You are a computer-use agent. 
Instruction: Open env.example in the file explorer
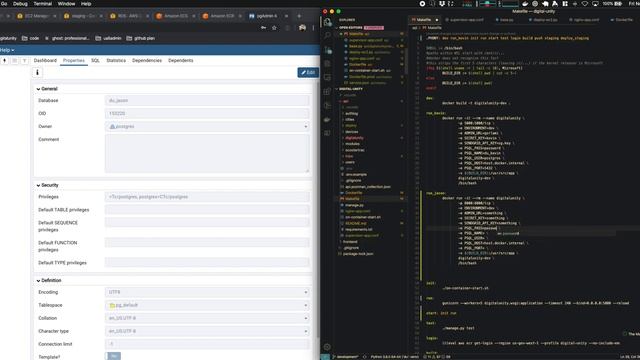click(x=356, y=174)
